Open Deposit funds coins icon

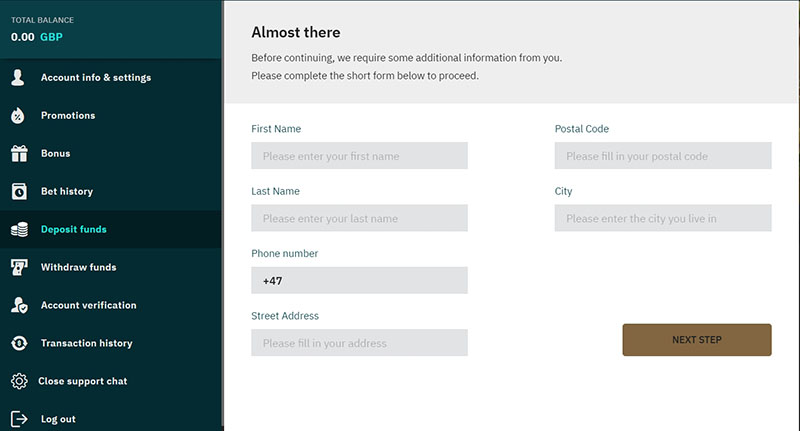19,230
